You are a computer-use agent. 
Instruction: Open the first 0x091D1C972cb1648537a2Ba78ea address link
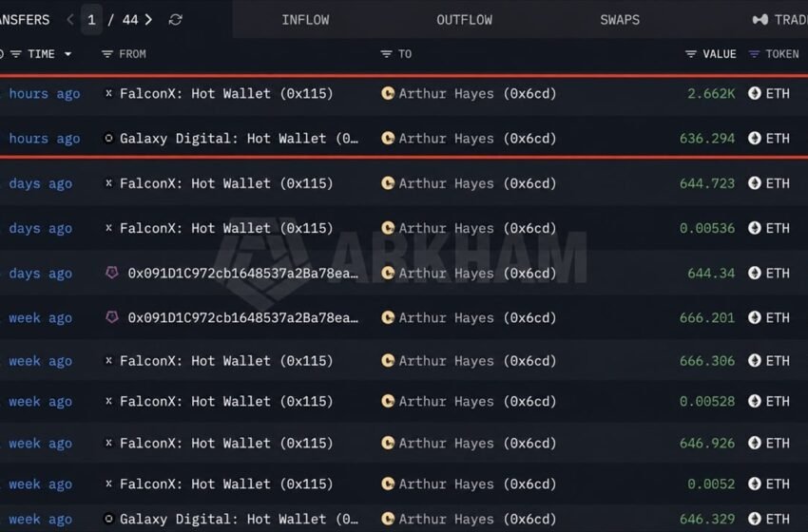[242, 273]
